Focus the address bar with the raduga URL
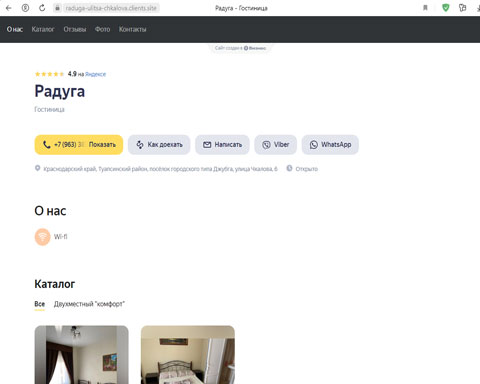480x384 pixels. pyautogui.click(x=111, y=8)
